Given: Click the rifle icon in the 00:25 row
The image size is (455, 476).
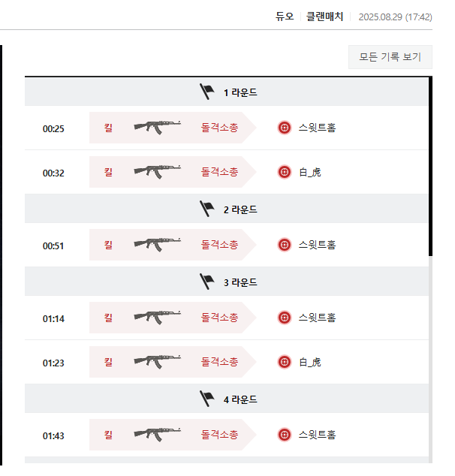Looking at the screenshot, I should pyautogui.click(x=158, y=128).
